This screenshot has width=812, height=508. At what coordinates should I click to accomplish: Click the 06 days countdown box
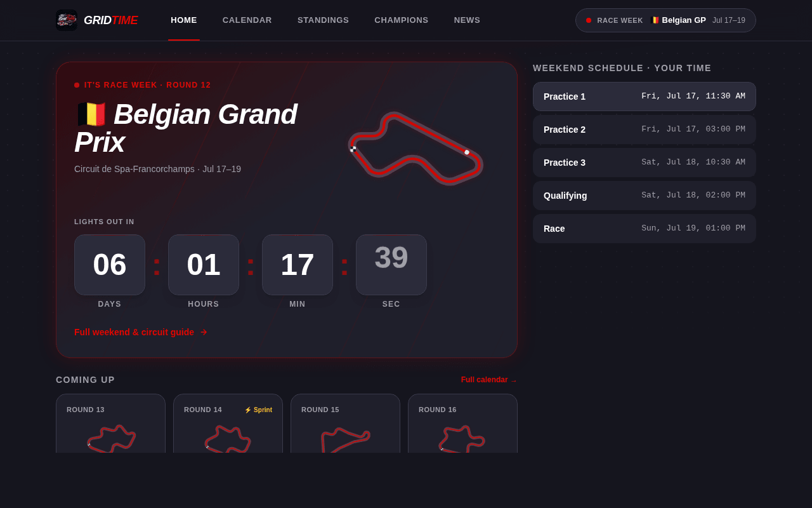pos(110,265)
